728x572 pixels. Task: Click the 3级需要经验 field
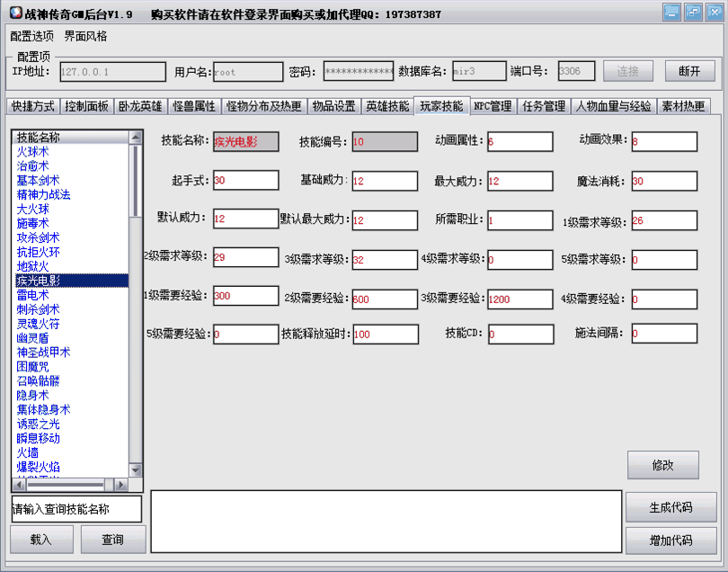520,299
